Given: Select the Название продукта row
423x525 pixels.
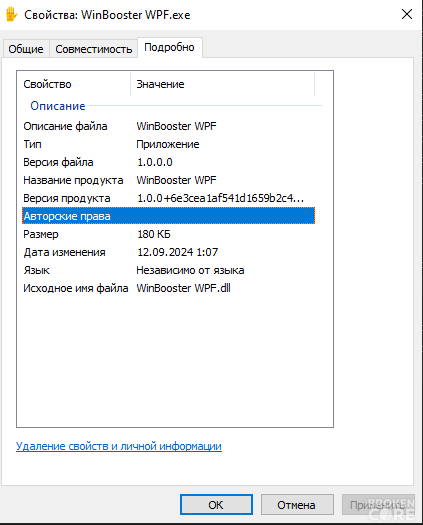Looking at the screenshot, I should coord(168,180).
